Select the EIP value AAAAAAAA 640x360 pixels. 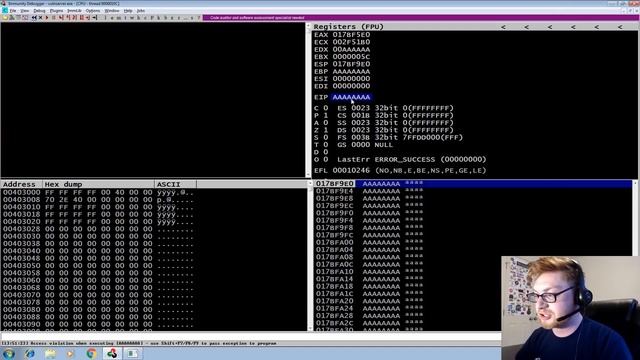(x=351, y=97)
